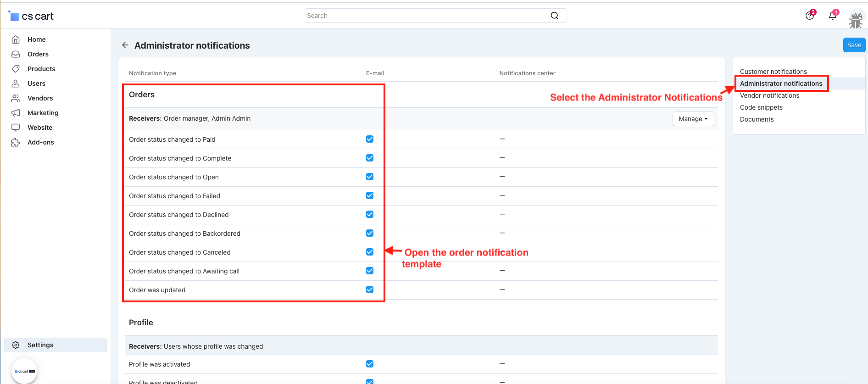The height and width of the screenshot is (384, 868).
Task: Open Customer notifications section
Action: click(x=773, y=72)
